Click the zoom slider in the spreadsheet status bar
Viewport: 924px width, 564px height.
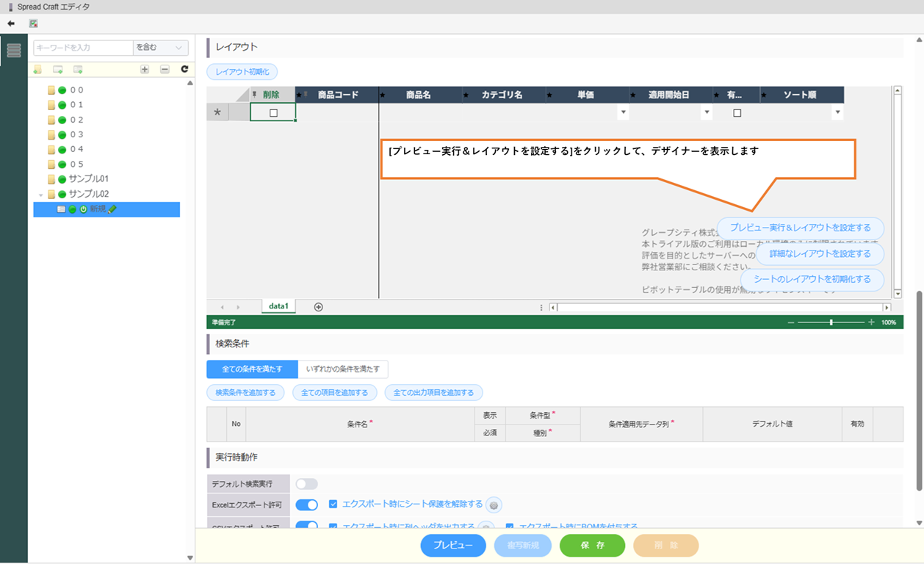pyautogui.click(x=831, y=322)
